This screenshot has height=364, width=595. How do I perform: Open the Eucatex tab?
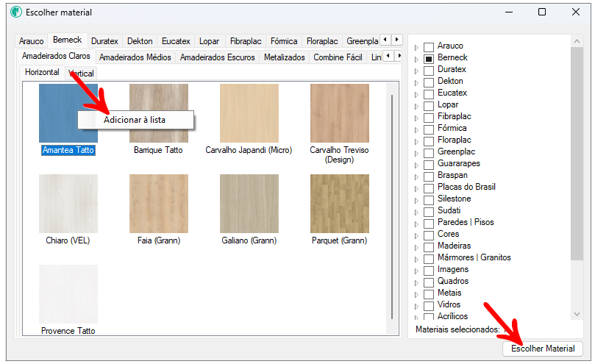(176, 41)
